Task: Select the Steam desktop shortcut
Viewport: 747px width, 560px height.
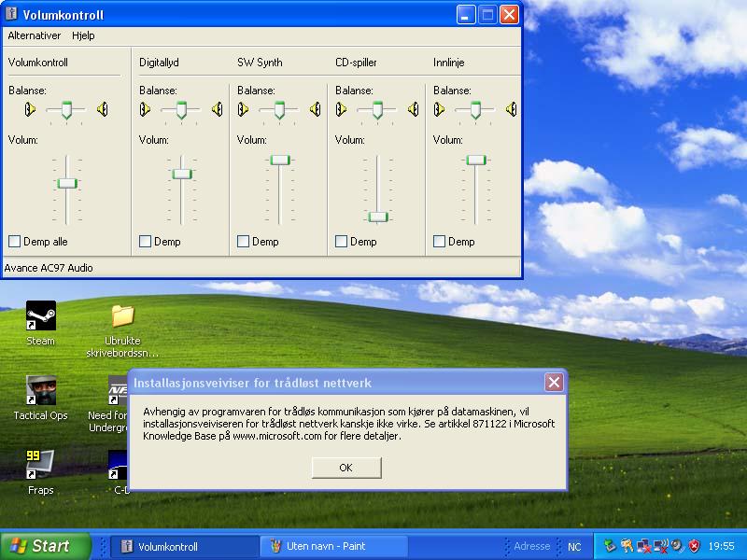Action: [40, 323]
